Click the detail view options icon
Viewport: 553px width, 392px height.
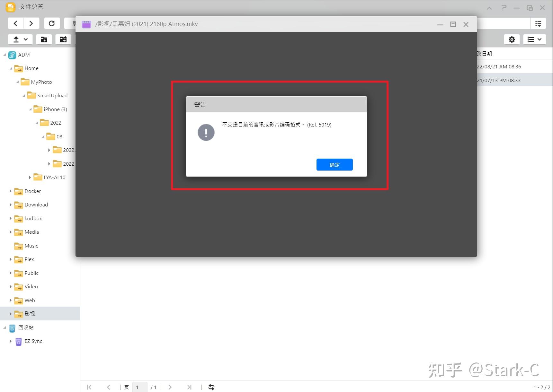coord(539,23)
